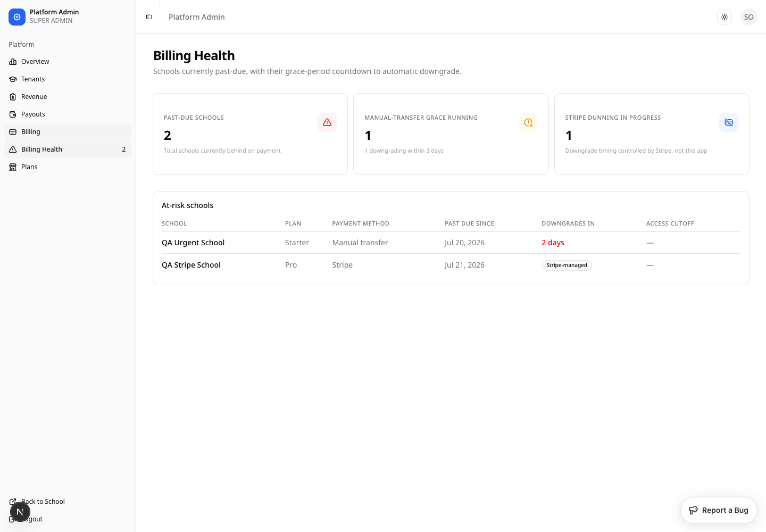
Task: Select the QA Urgent School row name
Action: pos(193,243)
